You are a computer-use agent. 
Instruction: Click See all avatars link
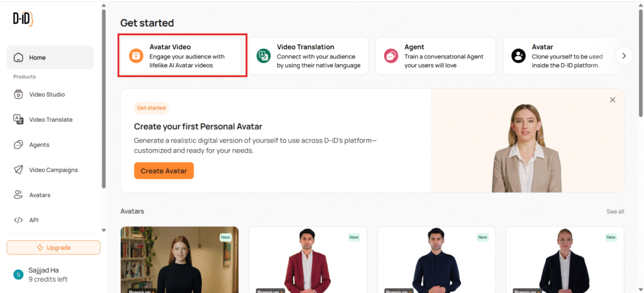point(615,211)
